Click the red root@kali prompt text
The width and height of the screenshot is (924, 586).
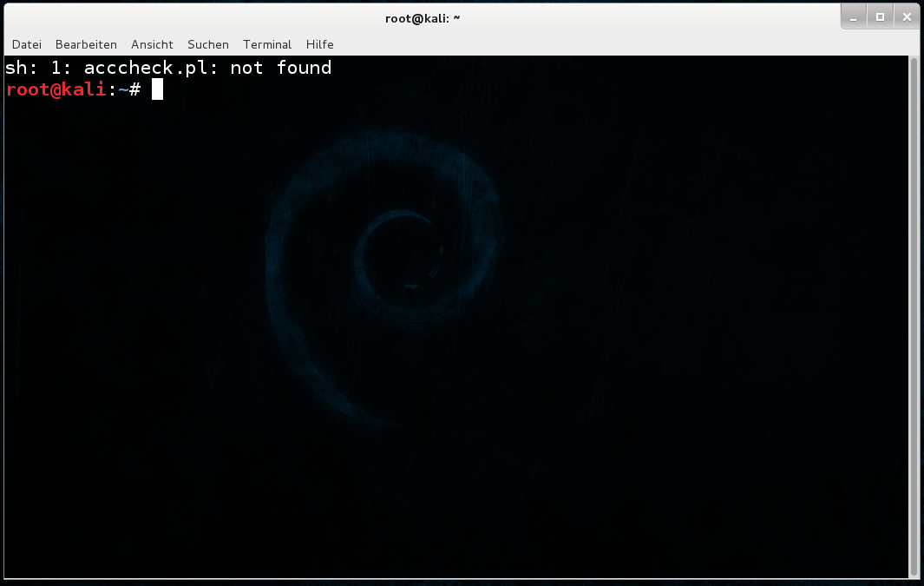pyautogui.click(x=56, y=89)
